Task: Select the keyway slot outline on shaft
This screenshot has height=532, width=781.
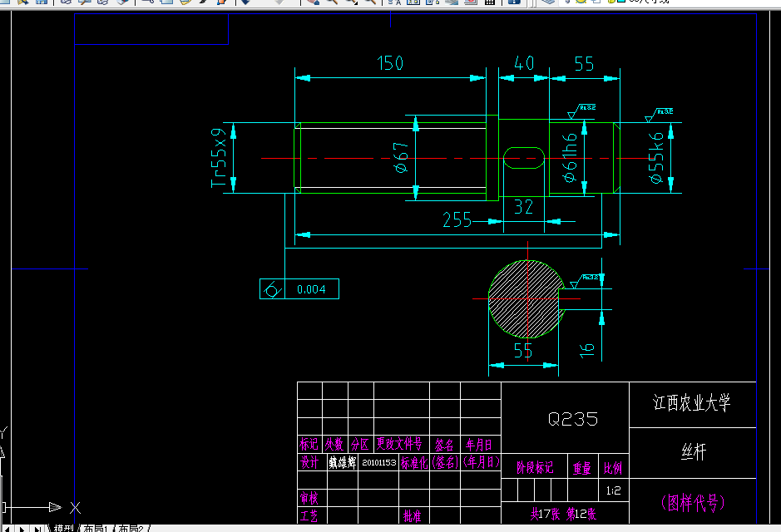Action: (523, 158)
